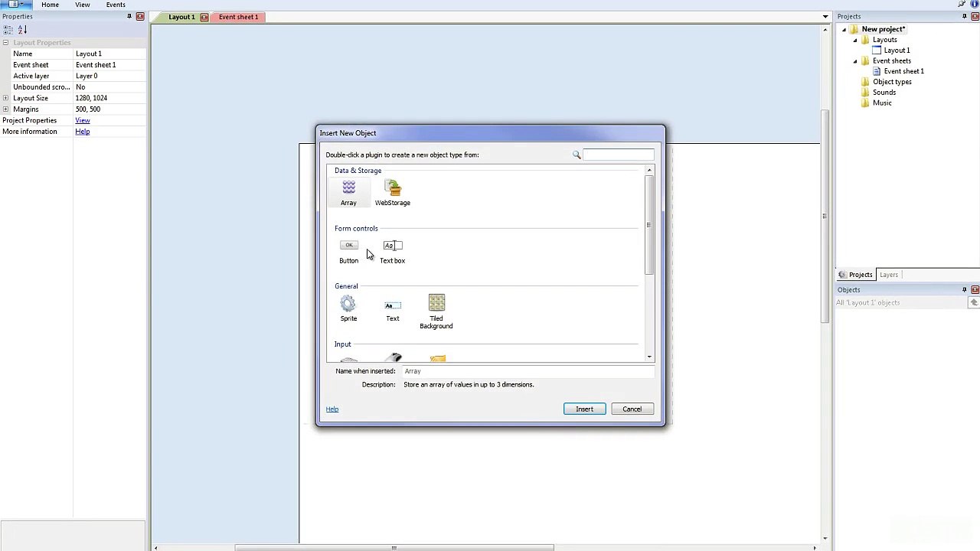This screenshot has height=551, width=980.
Task: Click the Layout Size value 1280, 1024
Action: click(109, 98)
